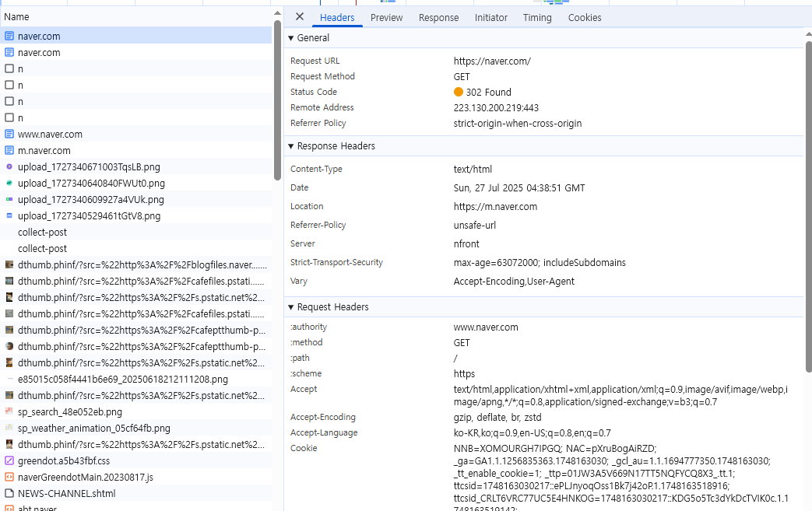Open the Cookies tab

point(585,18)
